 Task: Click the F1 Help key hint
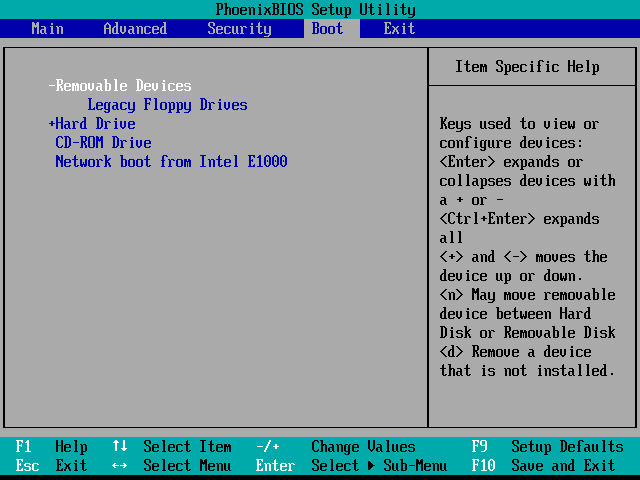(x=51, y=447)
